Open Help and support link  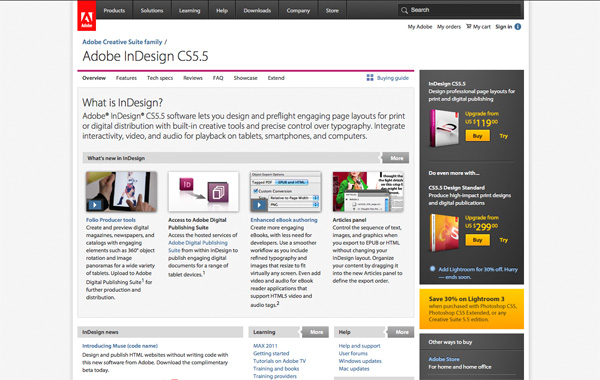coord(359,346)
